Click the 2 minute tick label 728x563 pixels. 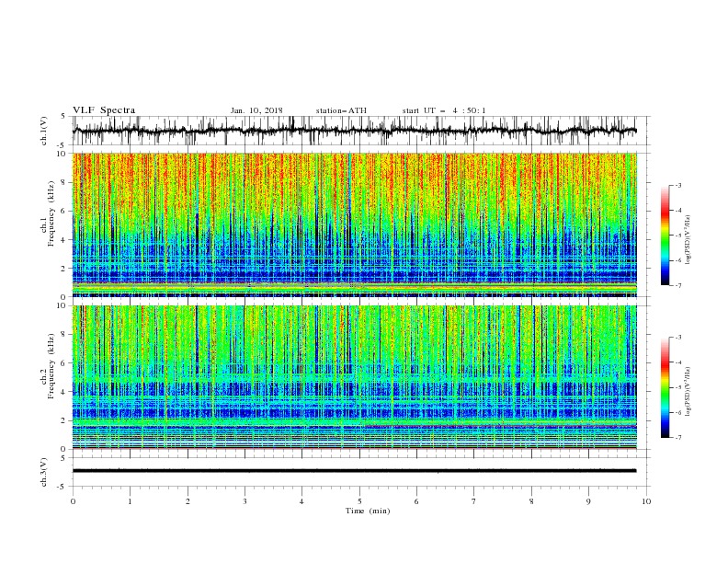point(188,501)
